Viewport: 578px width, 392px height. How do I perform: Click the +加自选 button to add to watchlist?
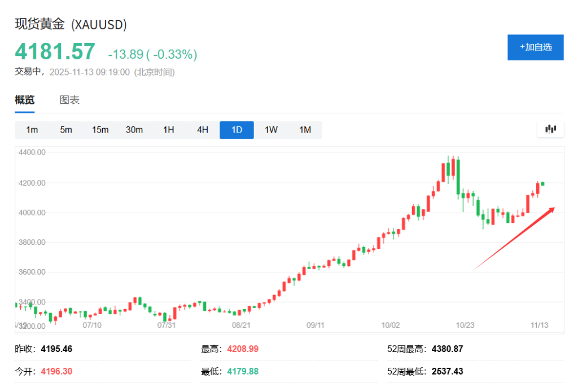[x=535, y=47]
